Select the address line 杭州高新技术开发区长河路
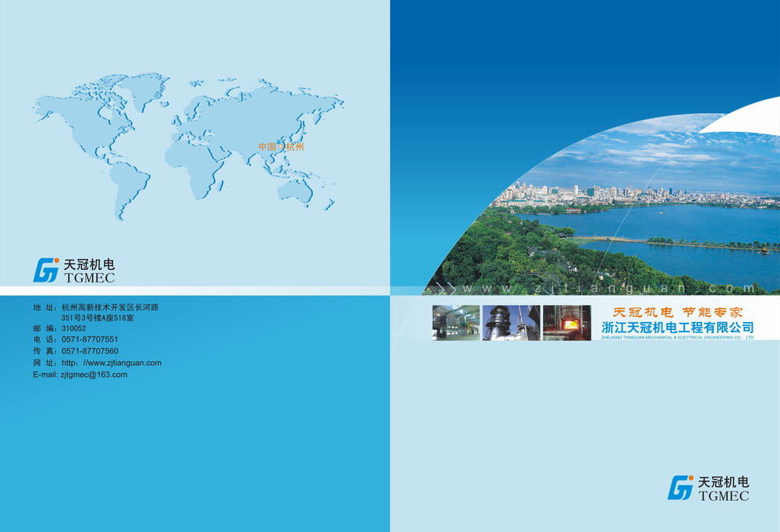 pos(110,307)
